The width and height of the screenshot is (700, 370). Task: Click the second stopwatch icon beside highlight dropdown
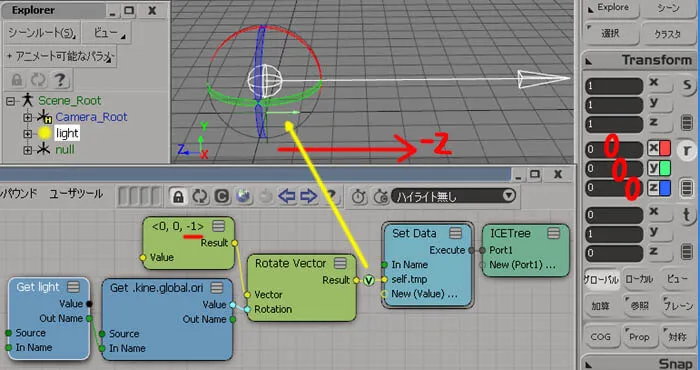click(x=381, y=196)
